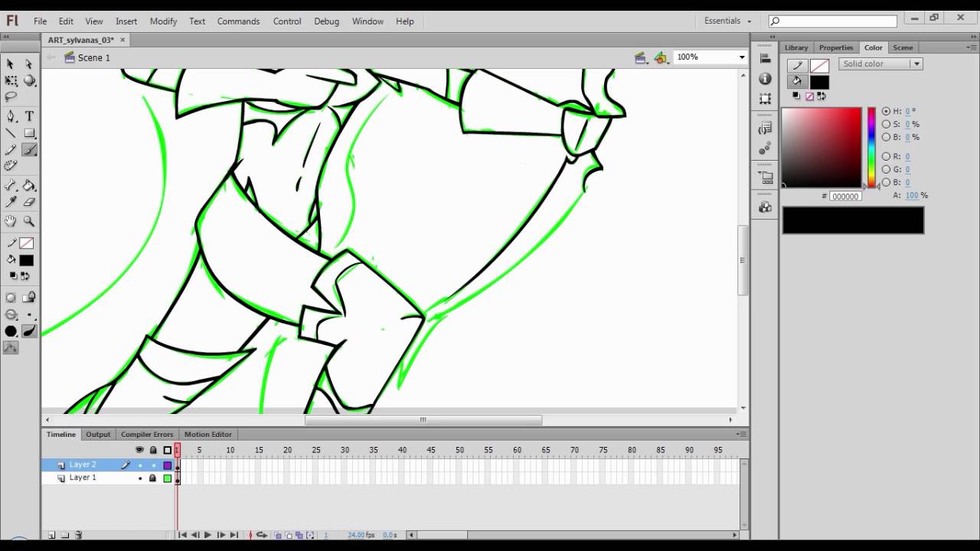The height and width of the screenshot is (551, 980).
Task: Open the Solid color type dropdown
Action: [880, 64]
